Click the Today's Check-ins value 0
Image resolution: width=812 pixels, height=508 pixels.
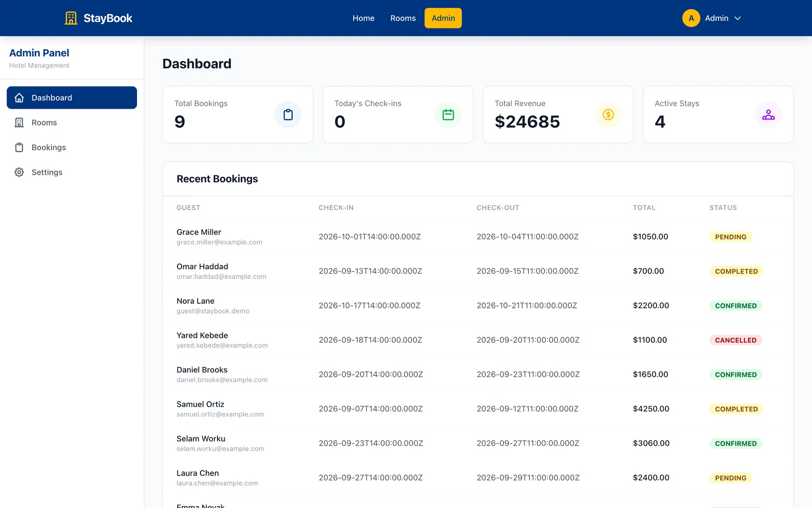pos(340,122)
